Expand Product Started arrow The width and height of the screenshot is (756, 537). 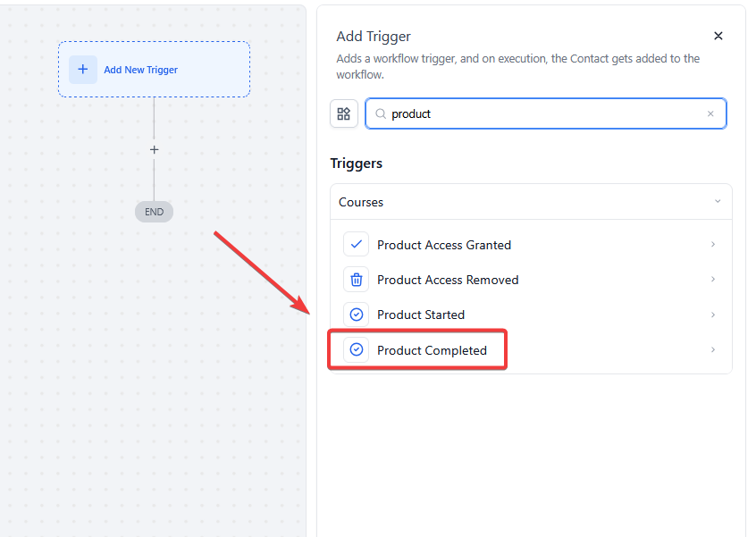click(x=713, y=315)
